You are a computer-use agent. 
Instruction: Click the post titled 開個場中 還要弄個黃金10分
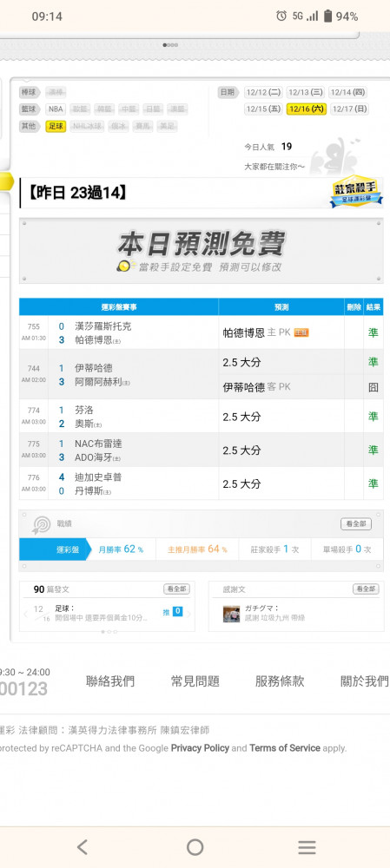tap(102, 618)
